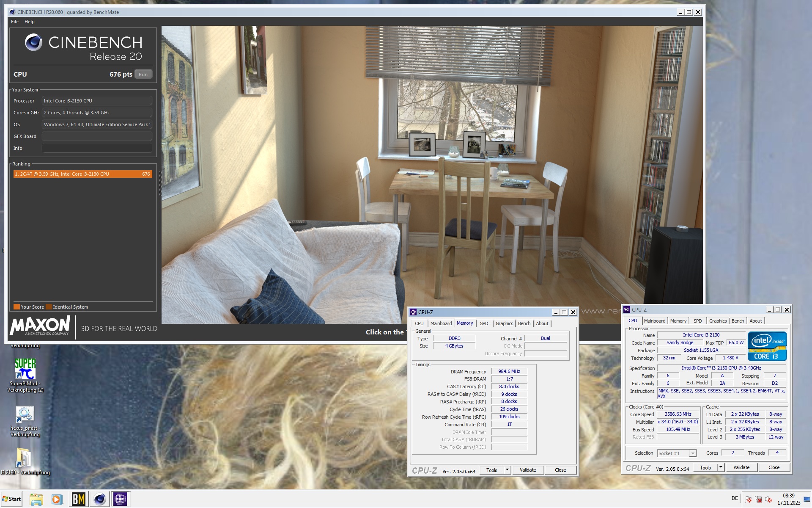Open About tab in right CPU-Z window
The width and height of the screenshot is (812, 508).
[756, 321]
